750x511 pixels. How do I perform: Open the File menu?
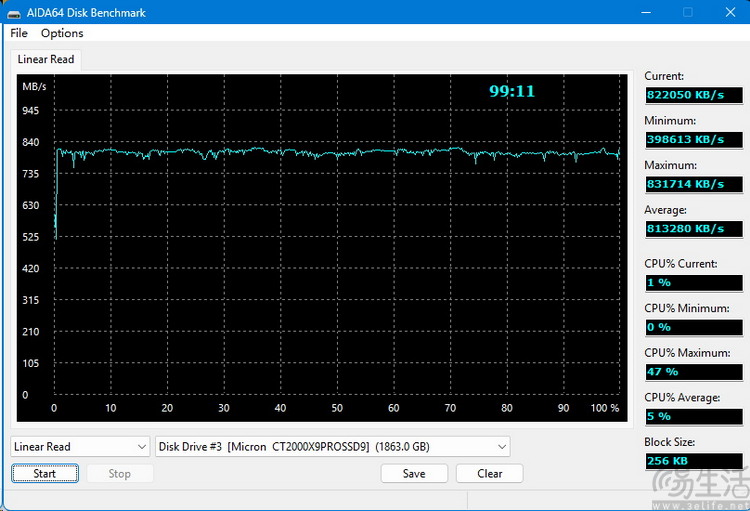[19, 33]
